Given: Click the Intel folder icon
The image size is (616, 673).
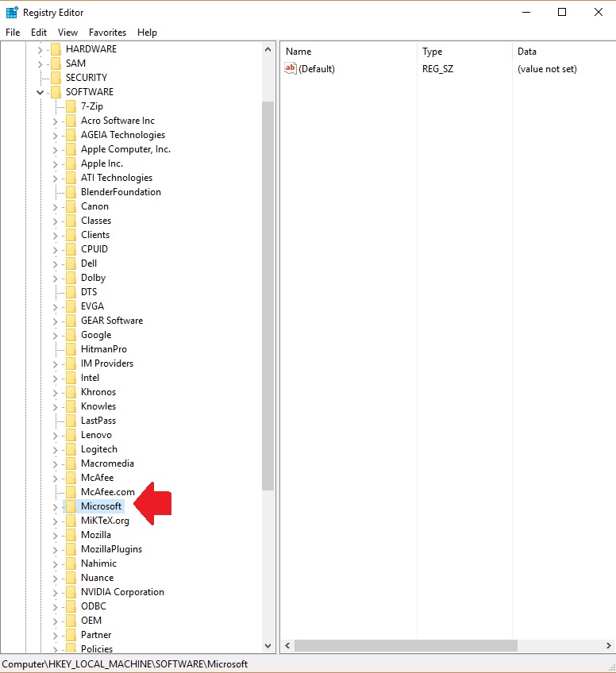Looking at the screenshot, I should (x=71, y=378).
